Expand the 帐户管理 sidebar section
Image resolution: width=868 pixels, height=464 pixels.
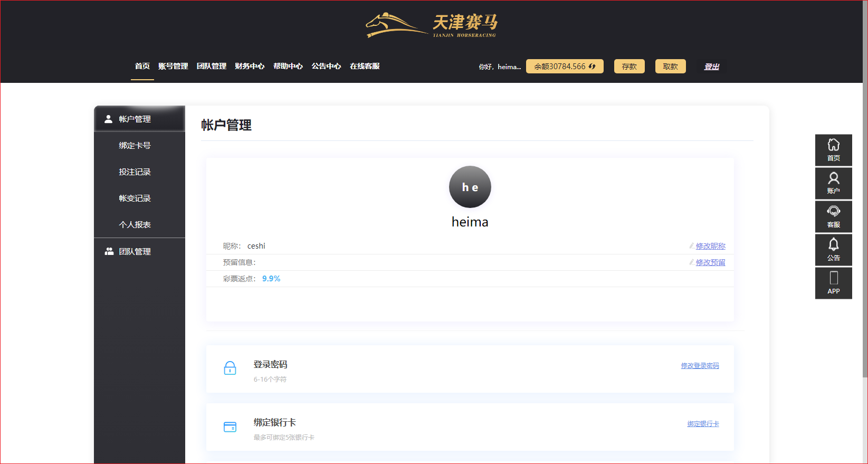(135, 119)
